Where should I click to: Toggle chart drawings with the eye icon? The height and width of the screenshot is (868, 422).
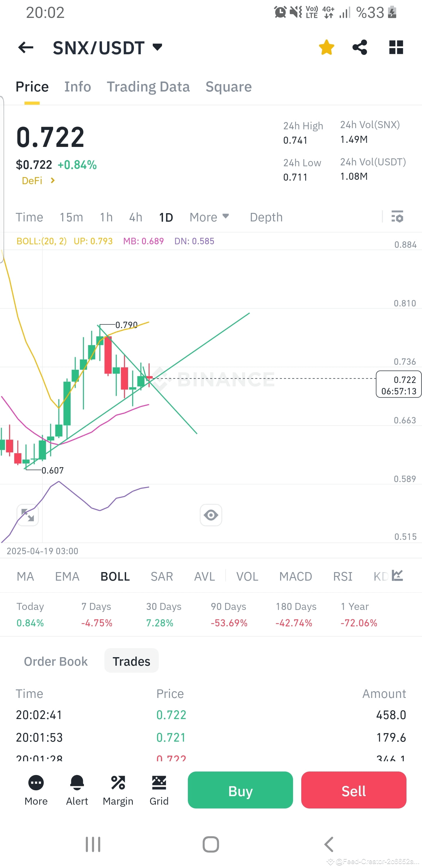(211, 515)
